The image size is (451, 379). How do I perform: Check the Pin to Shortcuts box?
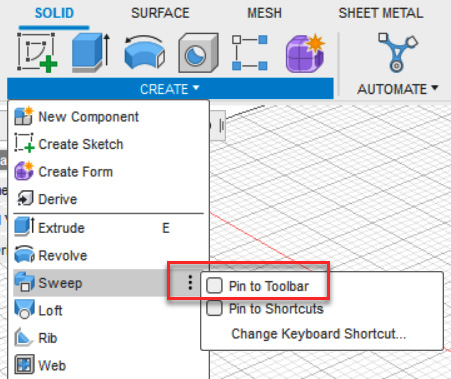tap(214, 308)
